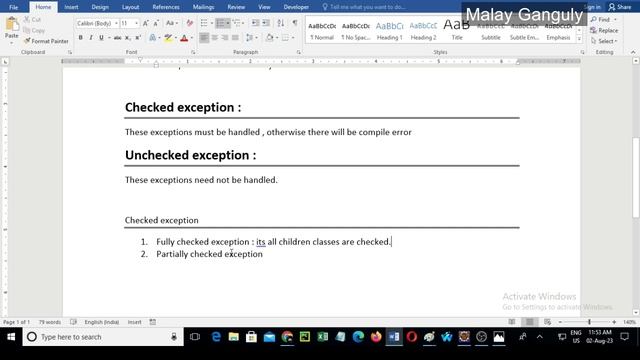Select the Format Painter tool
This screenshot has width=640, height=360.
(46, 41)
